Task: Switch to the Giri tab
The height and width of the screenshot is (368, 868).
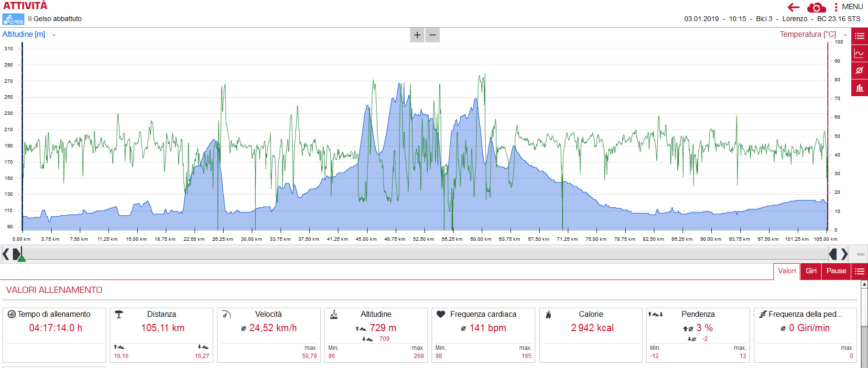Action: 811,271
